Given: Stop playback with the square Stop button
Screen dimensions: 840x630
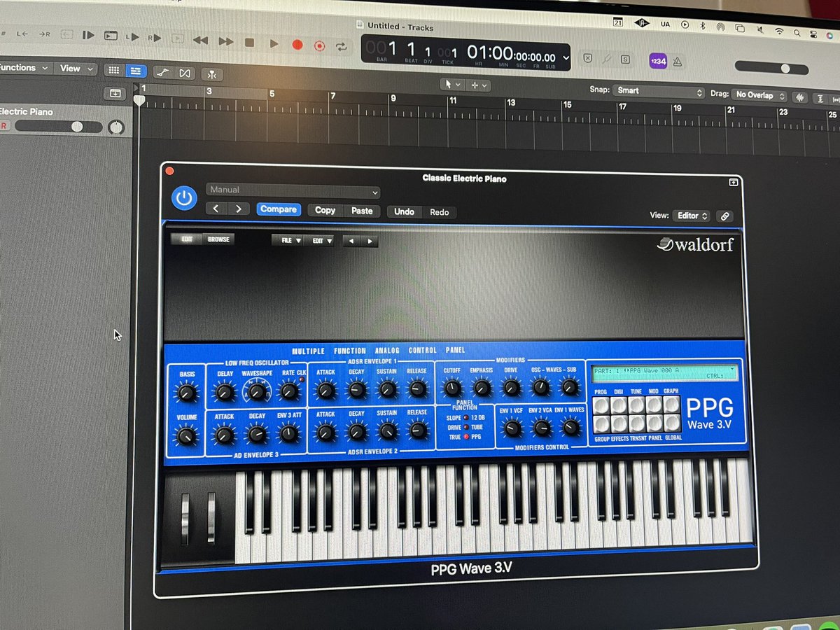Looking at the screenshot, I should (x=249, y=43).
